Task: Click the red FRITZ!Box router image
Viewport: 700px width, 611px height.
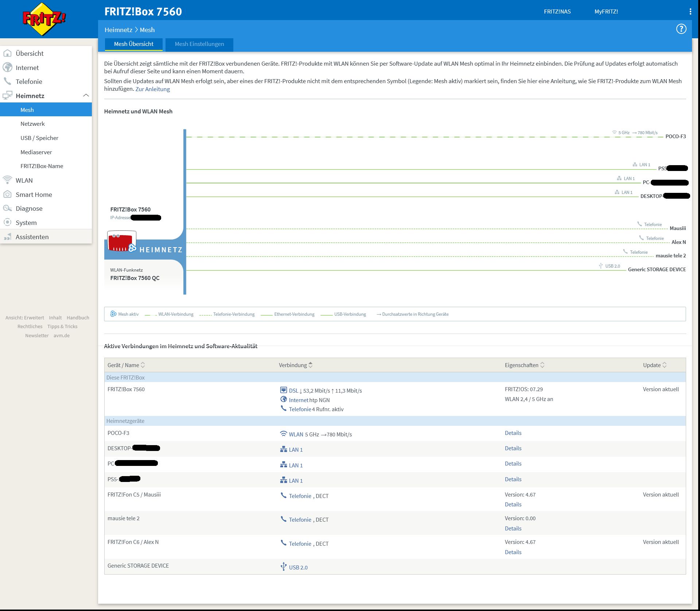Action: [x=121, y=241]
